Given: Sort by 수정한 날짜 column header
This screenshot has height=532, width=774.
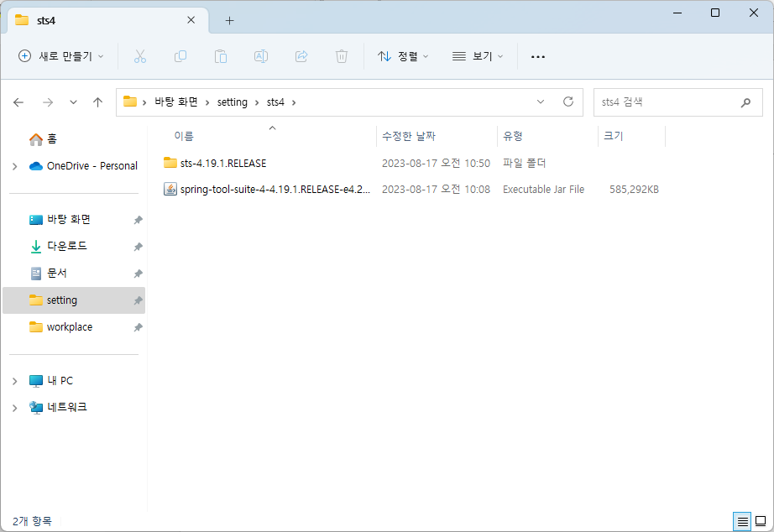Looking at the screenshot, I should (x=409, y=136).
